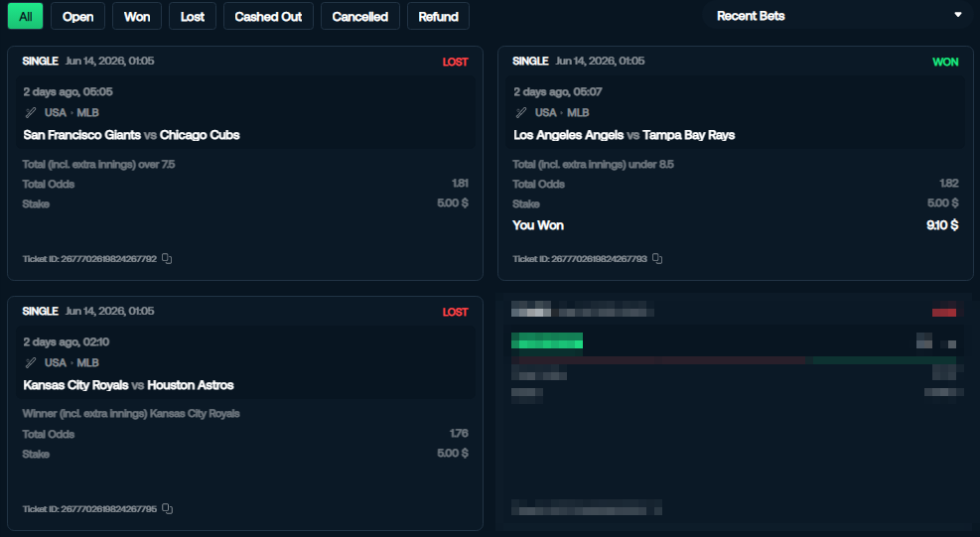Click '2 days ago, 02:10' timestamp
980x537 pixels.
(67, 342)
